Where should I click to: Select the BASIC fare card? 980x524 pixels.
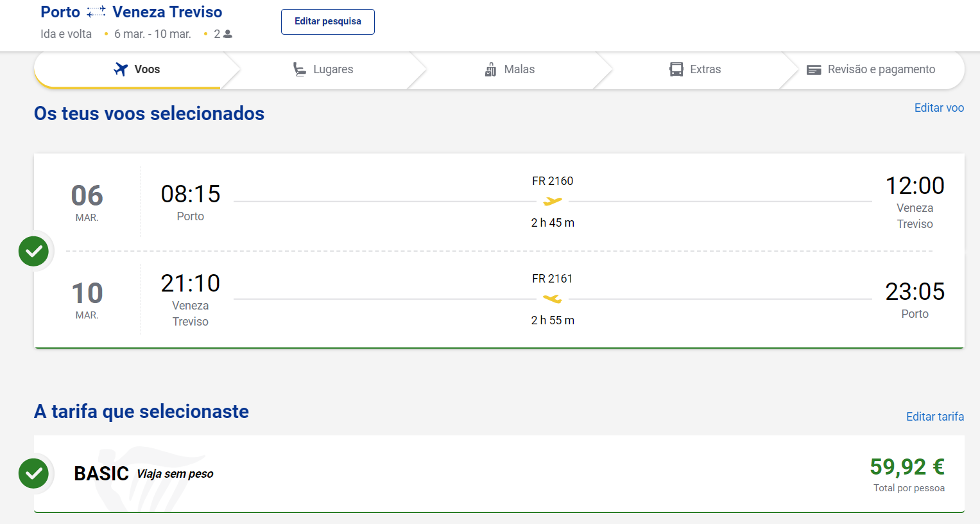click(x=499, y=474)
